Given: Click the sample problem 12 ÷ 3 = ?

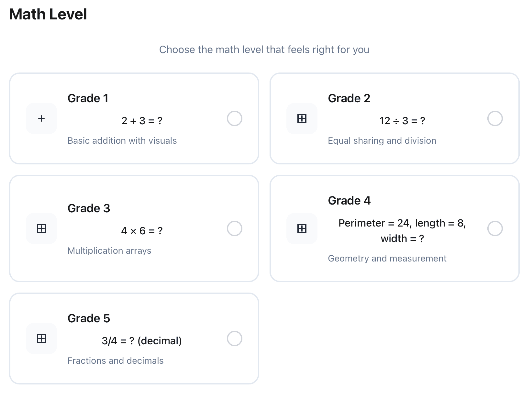Looking at the screenshot, I should 402,121.
